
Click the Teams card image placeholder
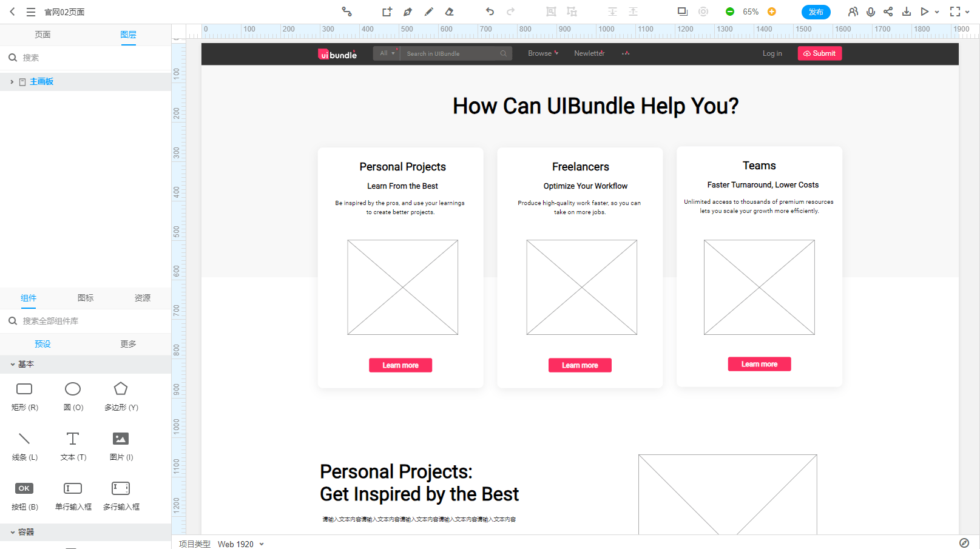tap(759, 287)
